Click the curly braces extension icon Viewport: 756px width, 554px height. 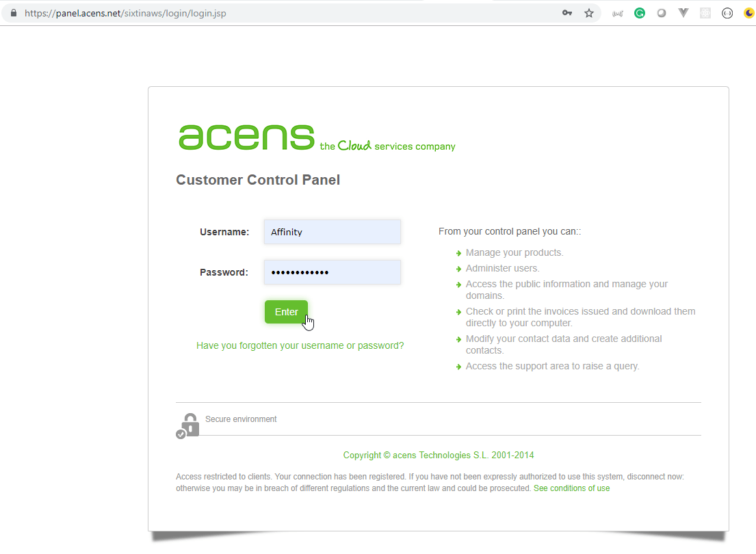(727, 13)
